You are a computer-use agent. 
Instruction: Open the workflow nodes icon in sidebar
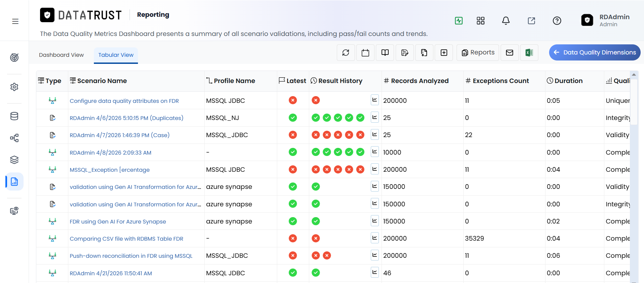click(14, 138)
